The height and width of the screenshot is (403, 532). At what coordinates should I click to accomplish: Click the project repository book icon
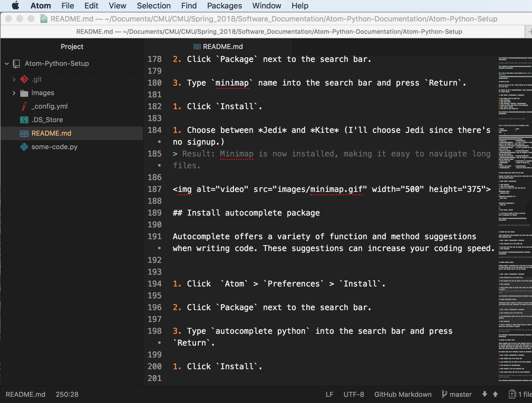click(x=16, y=64)
